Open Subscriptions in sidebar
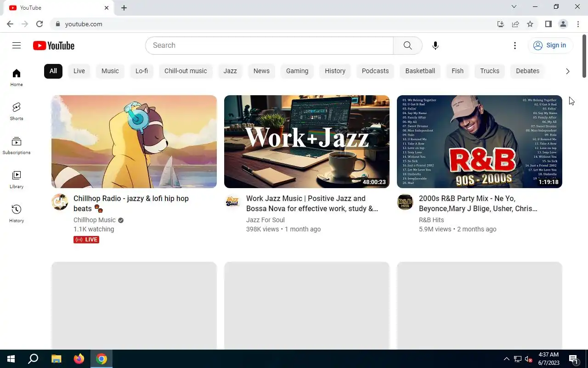The height and width of the screenshot is (368, 588). pyautogui.click(x=17, y=146)
